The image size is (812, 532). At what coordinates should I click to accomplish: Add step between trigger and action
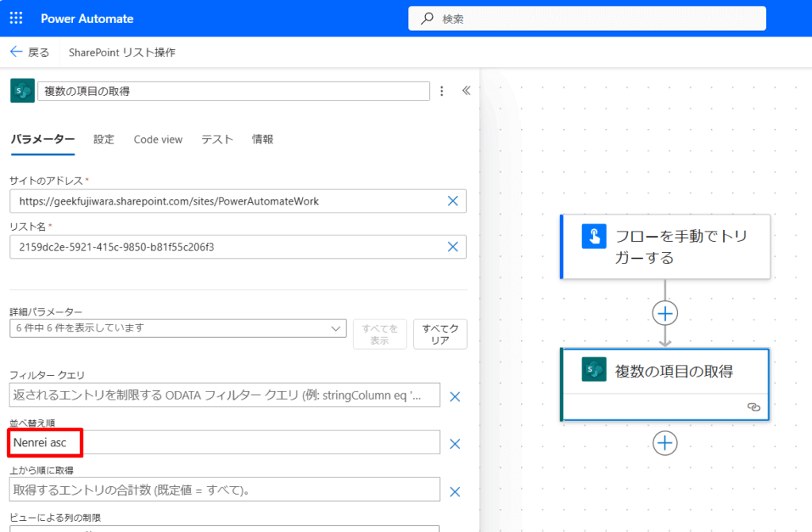665,313
